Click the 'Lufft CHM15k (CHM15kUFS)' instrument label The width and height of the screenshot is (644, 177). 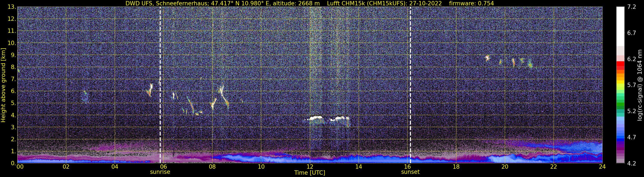[367, 3]
